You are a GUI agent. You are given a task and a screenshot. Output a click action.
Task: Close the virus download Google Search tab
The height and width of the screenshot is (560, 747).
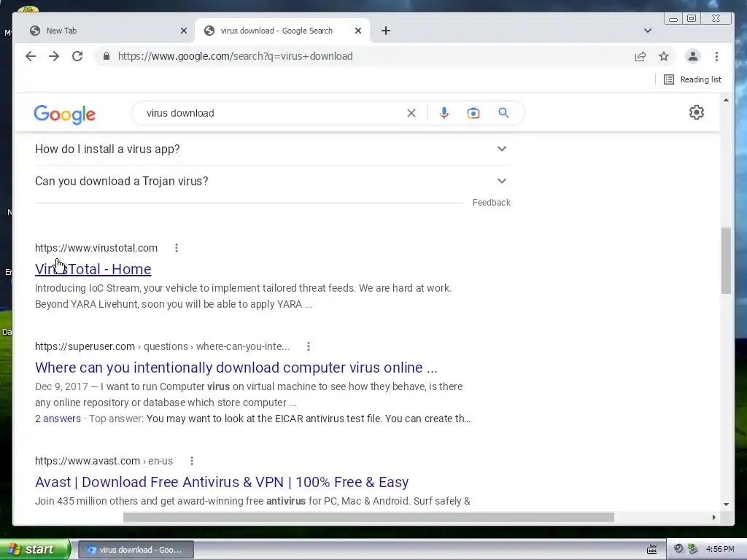(358, 31)
